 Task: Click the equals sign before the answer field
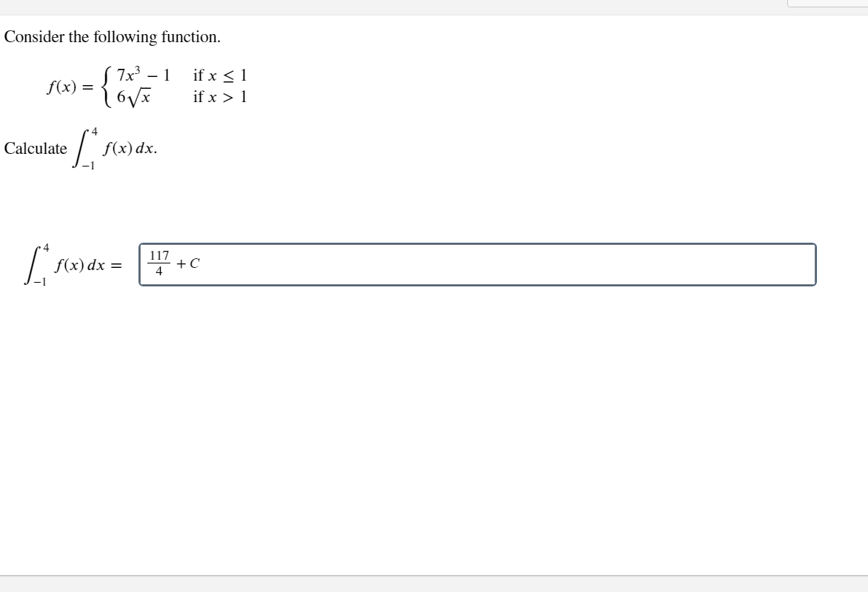(x=115, y=264)
